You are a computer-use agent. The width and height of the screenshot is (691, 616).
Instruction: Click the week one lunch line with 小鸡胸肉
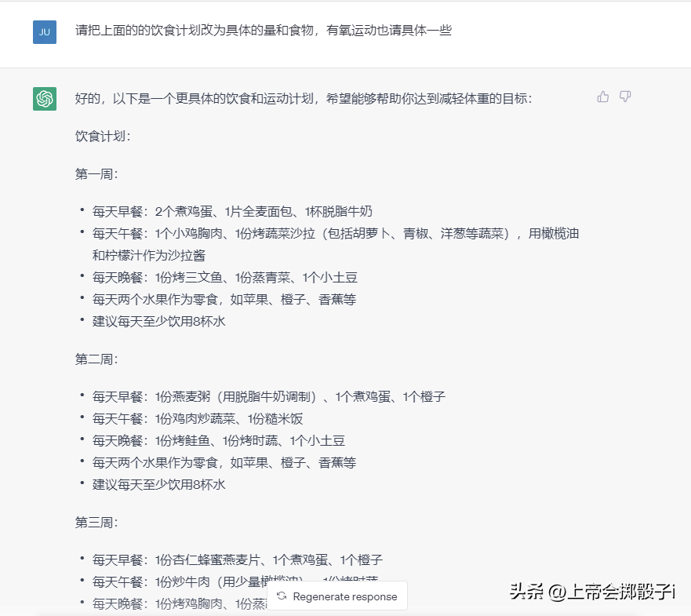coord(335,234)
